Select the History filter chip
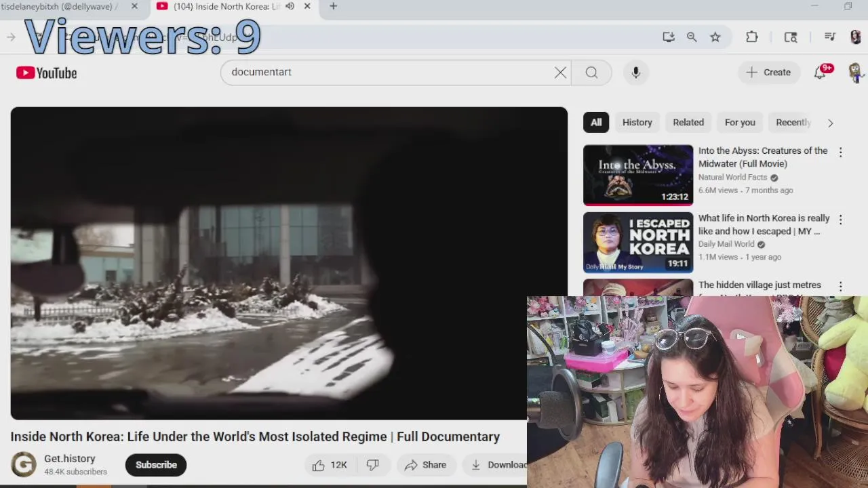This screenshot has height=488, width=868. [x=637, y=123]
